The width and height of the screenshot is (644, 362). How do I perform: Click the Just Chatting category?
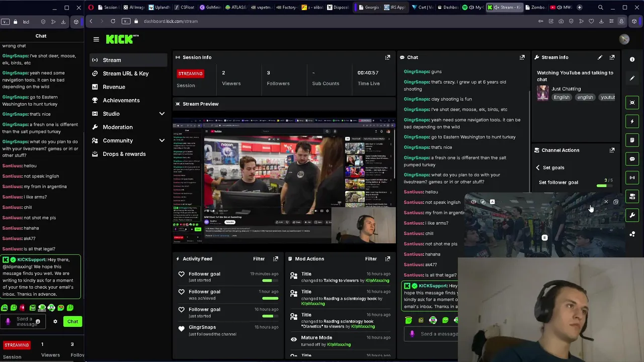(566, 89)
